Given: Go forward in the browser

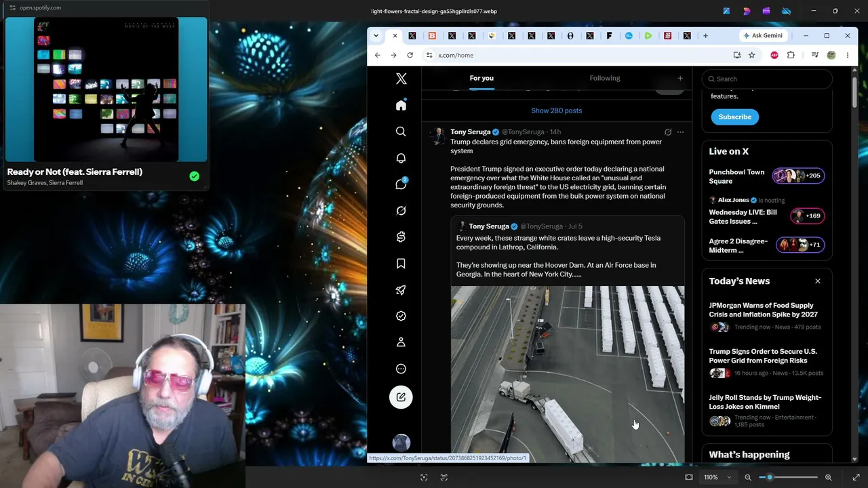Looking at the screenshot, I should point(393,55).
